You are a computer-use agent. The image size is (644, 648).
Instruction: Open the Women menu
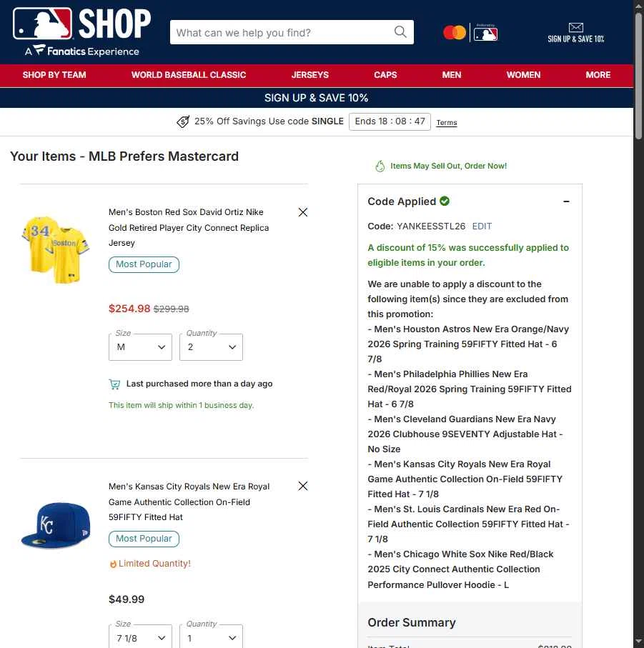coord(523,75)
